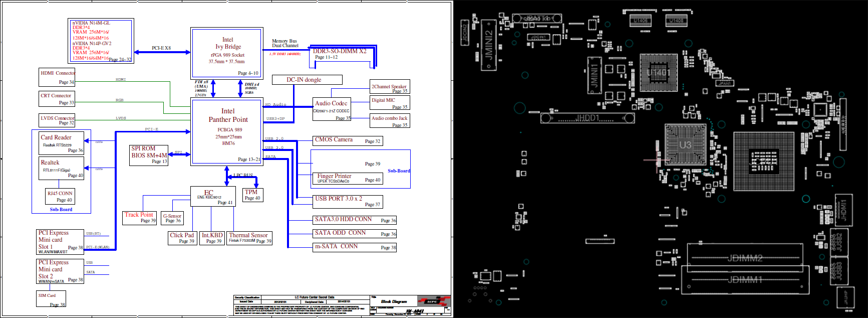Select the DC-IN dongle block
Image resolution: width=868 pixels, height=318 pixels.
click(307, 80)
